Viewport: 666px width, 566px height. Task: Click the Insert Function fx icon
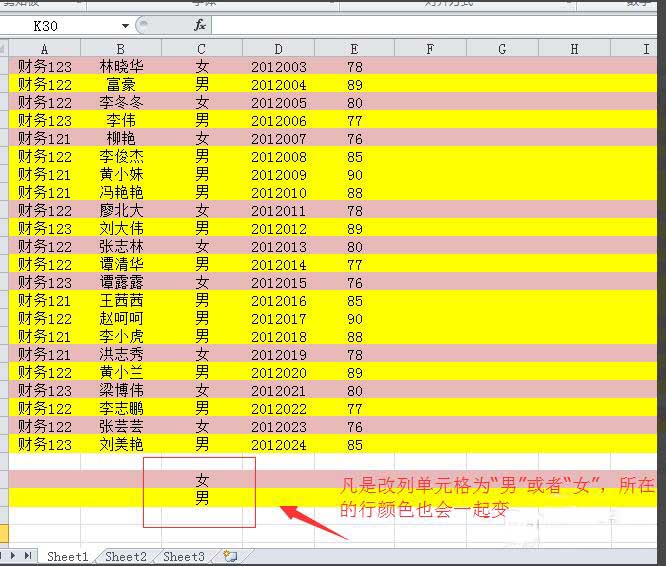[200, 25]
